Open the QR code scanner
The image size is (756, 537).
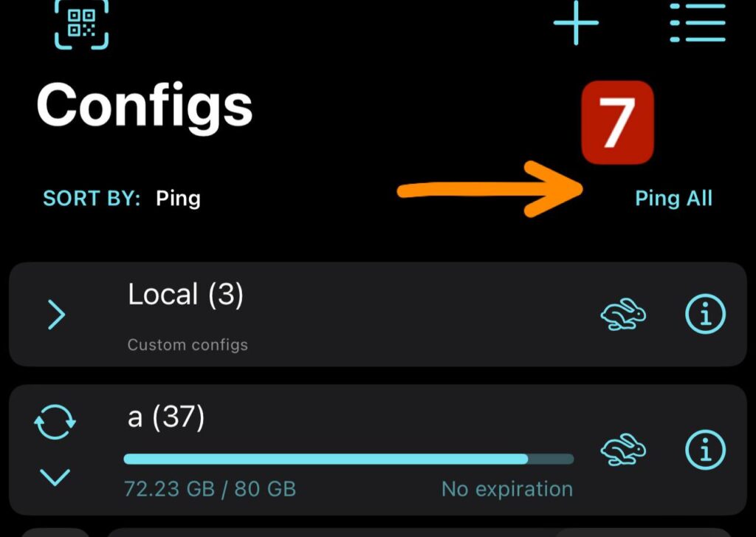[x=81, y=23]
